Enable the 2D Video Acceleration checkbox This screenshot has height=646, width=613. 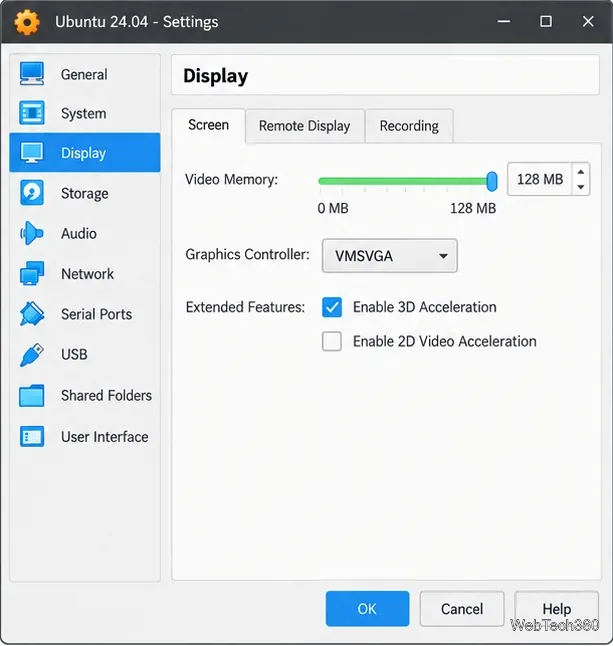pos(332,341)
